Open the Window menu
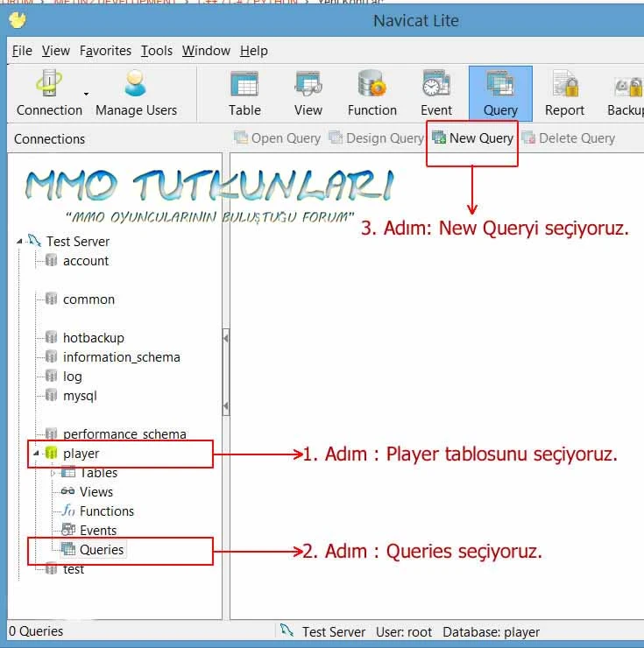This screenshot has height=648, width=644. pyautogui.click(x=206, y=51)
